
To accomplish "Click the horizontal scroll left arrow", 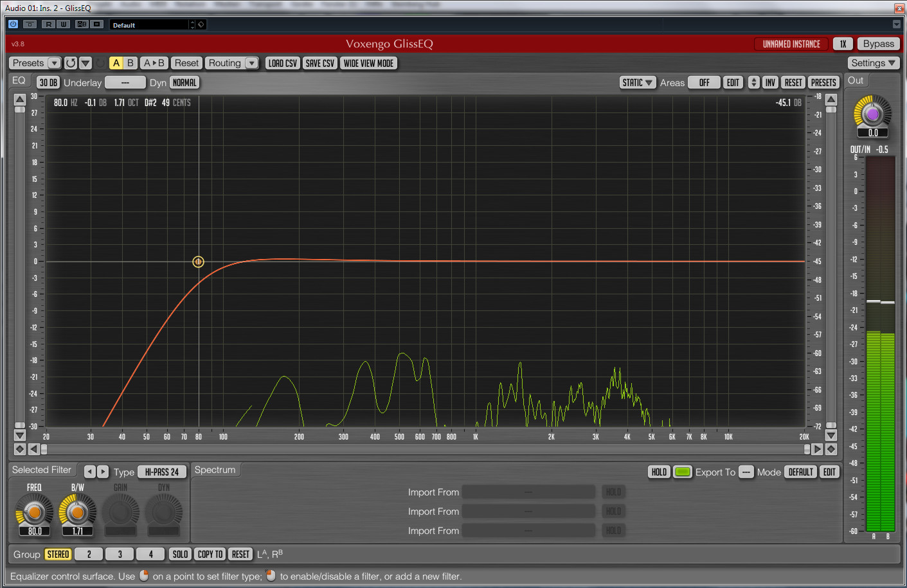I will [x=34, y=449].
